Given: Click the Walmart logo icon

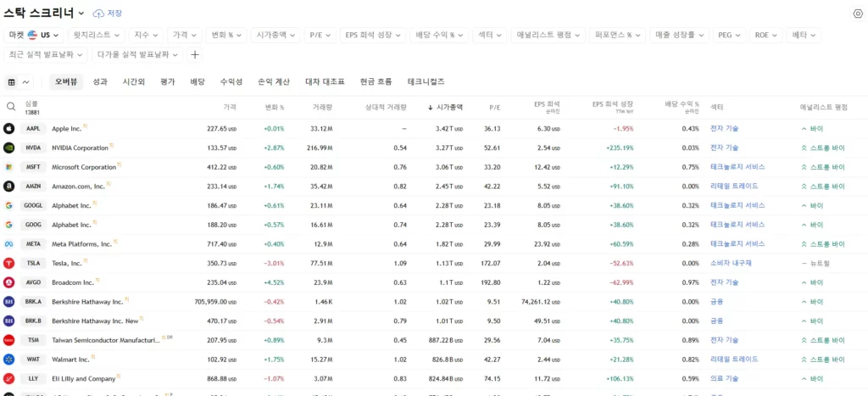Looking at the screenshot, I should tap(8, 360).
